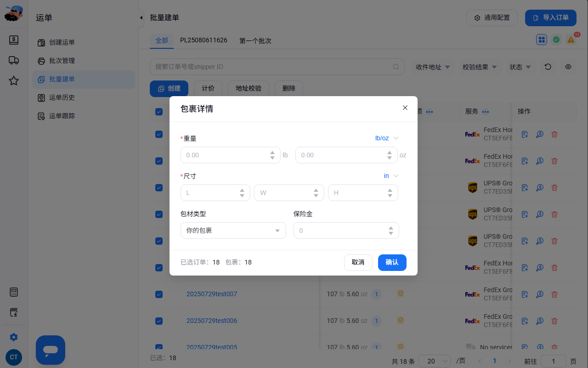Click the search magnifier icon
This screenshot has width=588, height=368.
pos(396,67)
